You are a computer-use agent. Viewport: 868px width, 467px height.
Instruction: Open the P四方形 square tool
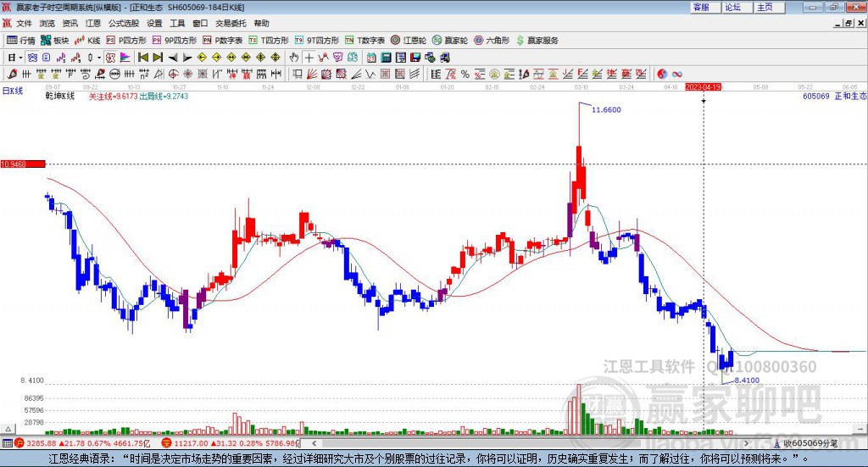pyautogui.click(x=126, y=41)
